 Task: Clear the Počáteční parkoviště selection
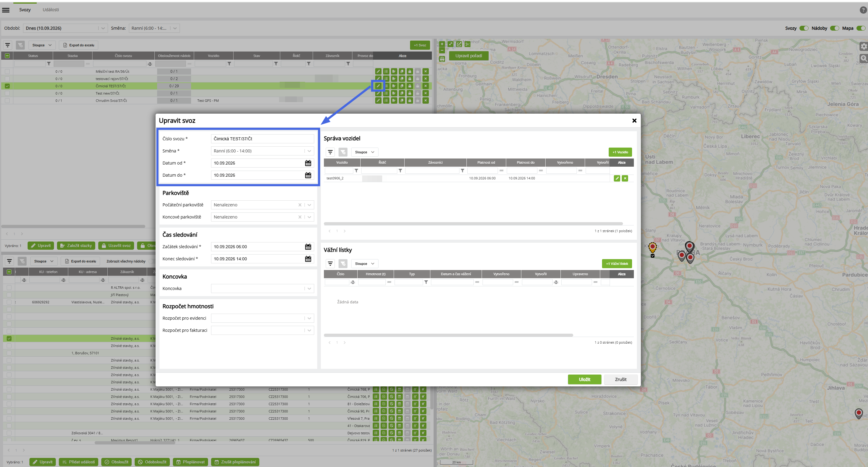pos(300,205)
